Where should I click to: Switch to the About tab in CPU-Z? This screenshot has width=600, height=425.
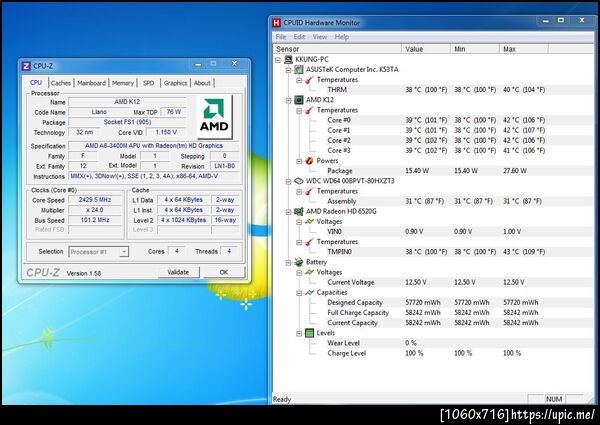coord(202,83)
